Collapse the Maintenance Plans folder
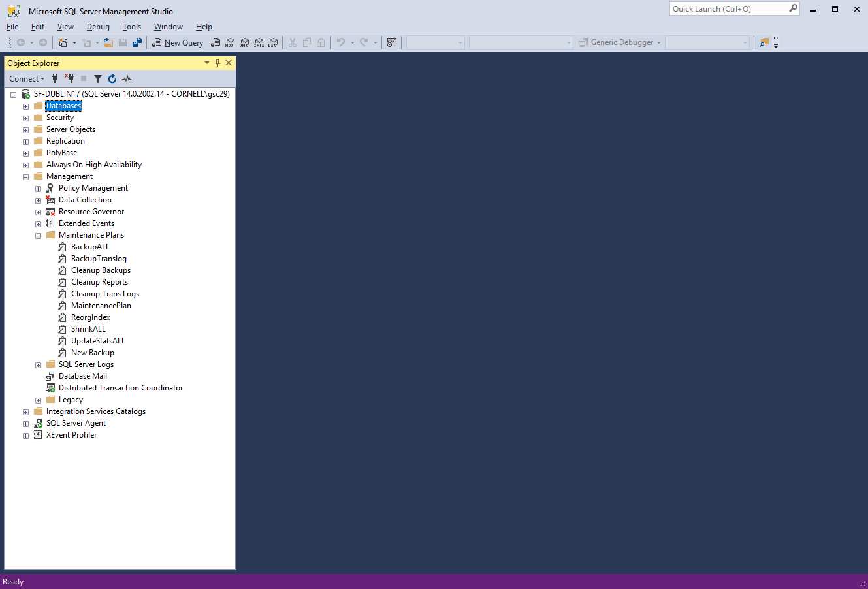868x589 pixels. tap(38, 235)
